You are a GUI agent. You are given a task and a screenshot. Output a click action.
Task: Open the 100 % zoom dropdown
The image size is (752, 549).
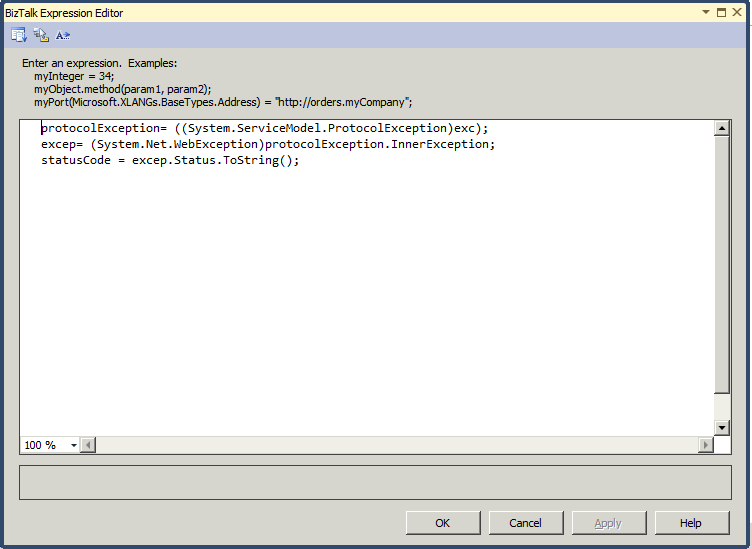pos(73,445)
